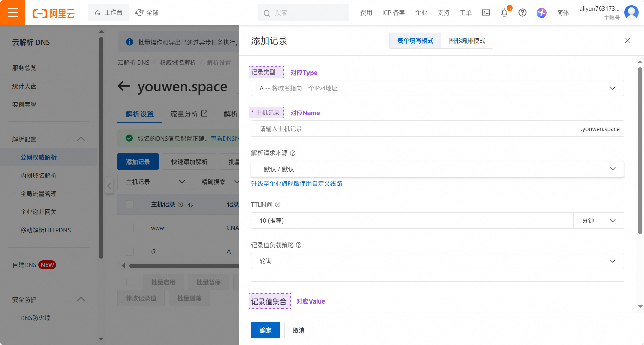Image resolution: width=644 pixels, height=345 pixels.
Task: Click the 取消 button
Action: (299, 330)
